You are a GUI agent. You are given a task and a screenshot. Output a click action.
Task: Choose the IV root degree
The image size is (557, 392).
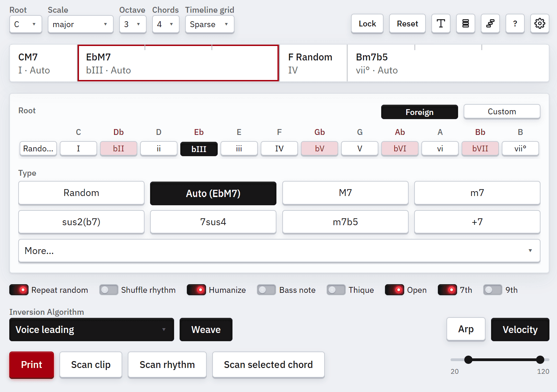pyautogui.click(x=279, y=149)
